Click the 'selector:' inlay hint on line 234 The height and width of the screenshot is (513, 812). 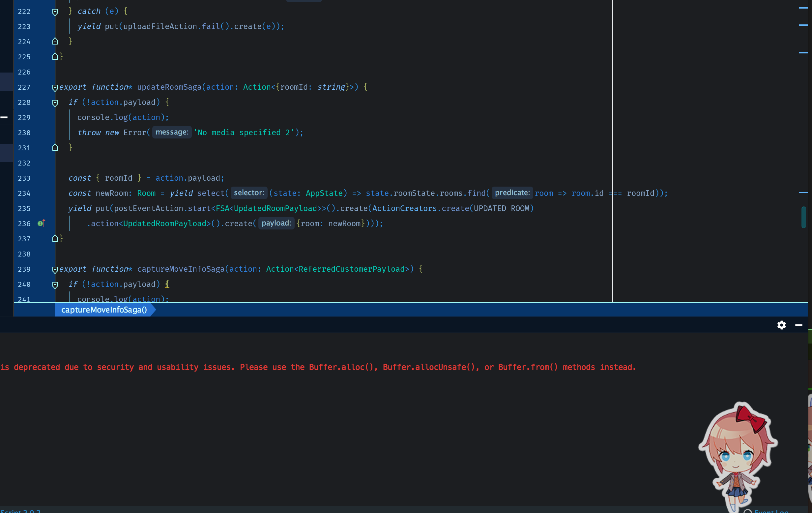tap(249, 193)
